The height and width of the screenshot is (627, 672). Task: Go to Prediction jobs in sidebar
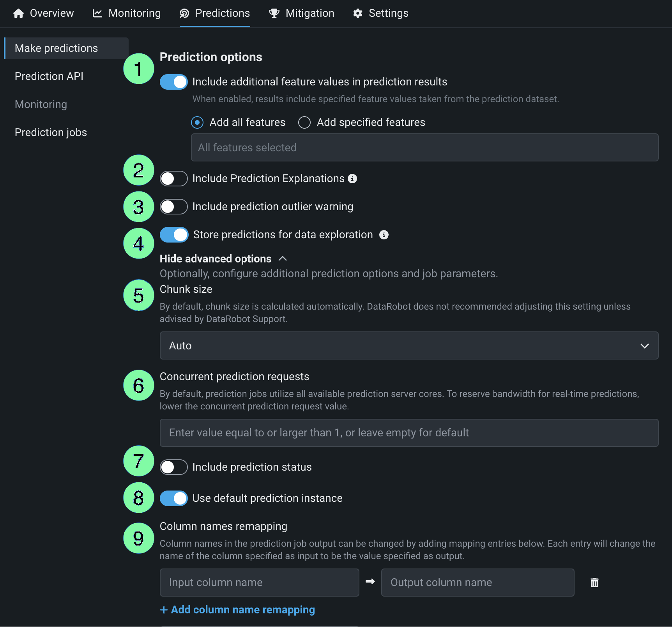tap(51, 133)
